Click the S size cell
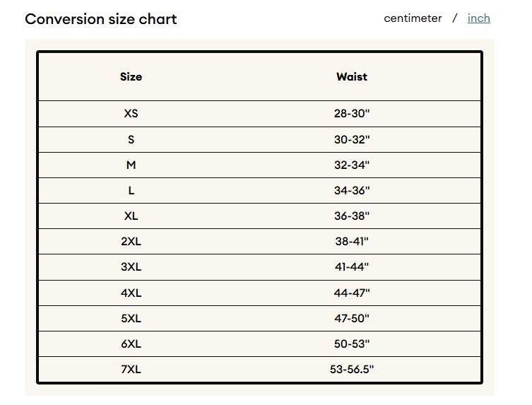The width and height of the screenshot is (532, 405). 131,139
